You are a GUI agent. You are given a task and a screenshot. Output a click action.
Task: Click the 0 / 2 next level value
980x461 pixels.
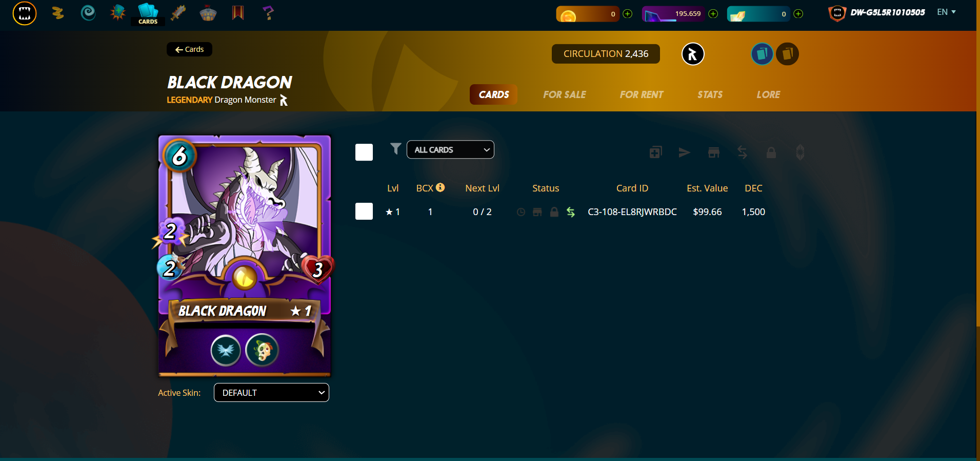click(x=482, y=212)
